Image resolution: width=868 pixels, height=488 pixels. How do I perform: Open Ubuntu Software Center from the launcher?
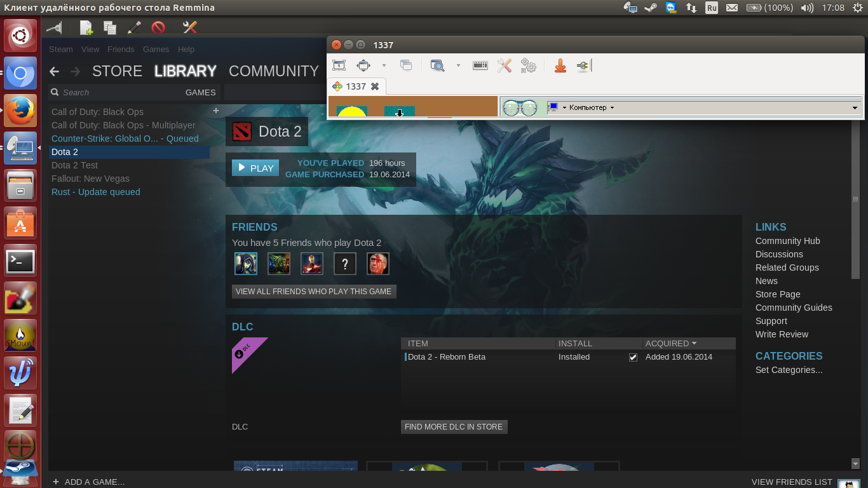click(x=20, y=224)
